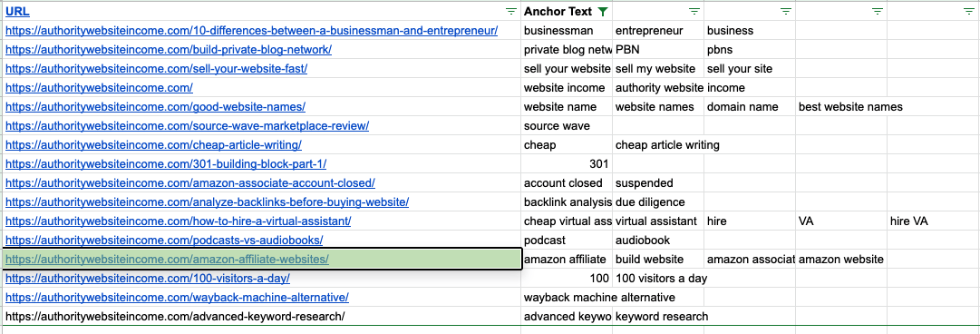The image size is (980, 334).
Task: Follow the good-website-names hyperlink
Action: [x=155, y=107]
